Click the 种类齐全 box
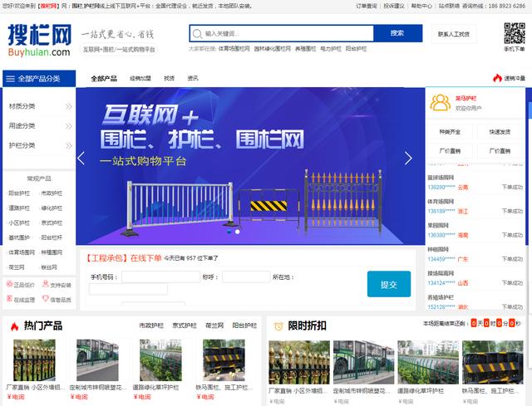532x406 pixels. click(x=450, y=131)
